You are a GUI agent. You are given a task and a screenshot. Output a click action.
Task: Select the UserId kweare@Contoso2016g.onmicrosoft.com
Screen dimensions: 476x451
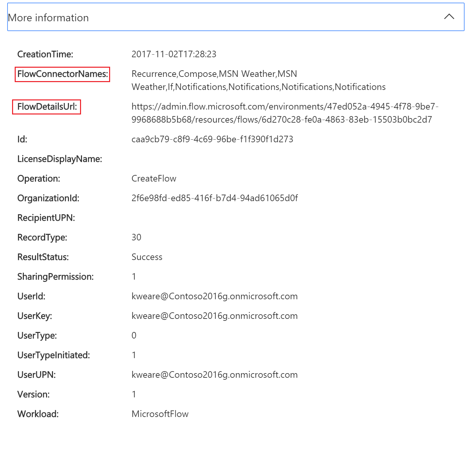[214, 296]
